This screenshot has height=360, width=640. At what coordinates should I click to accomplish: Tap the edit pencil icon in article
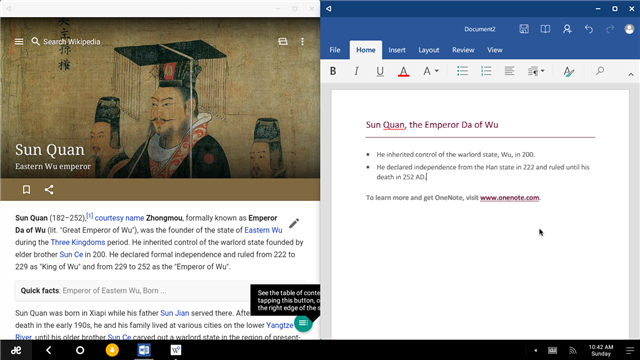[x=294, y=223]
